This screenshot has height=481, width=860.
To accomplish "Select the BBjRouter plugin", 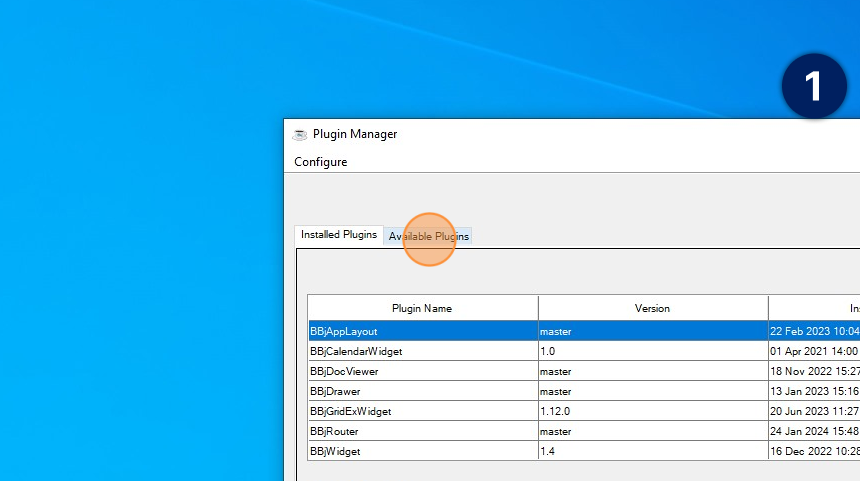I will pos(422,431).
